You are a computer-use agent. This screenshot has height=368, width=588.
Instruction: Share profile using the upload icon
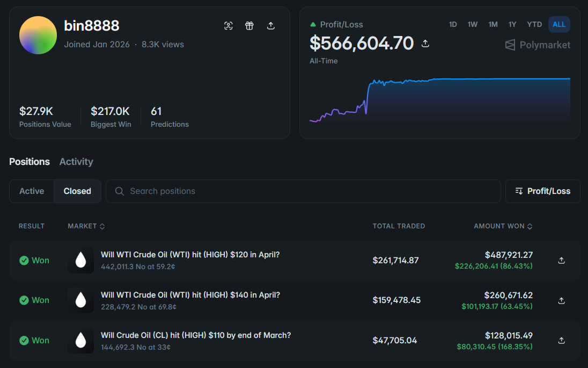click(x=271, y=26)
